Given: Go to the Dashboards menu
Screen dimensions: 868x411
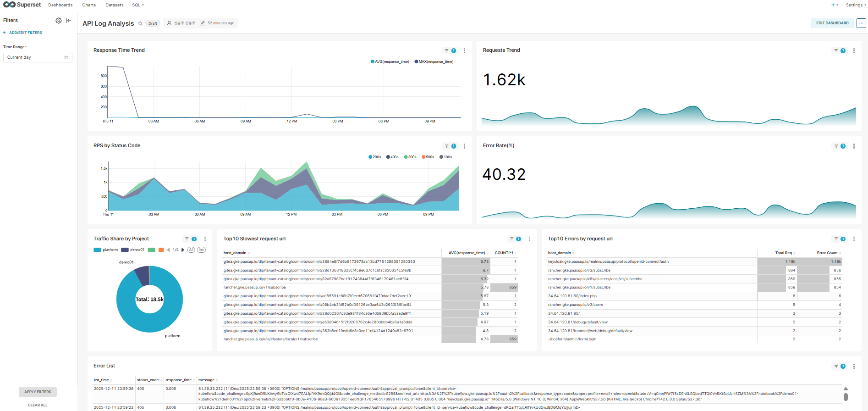Looking at the screenshot, I should [x=60, y=5].
